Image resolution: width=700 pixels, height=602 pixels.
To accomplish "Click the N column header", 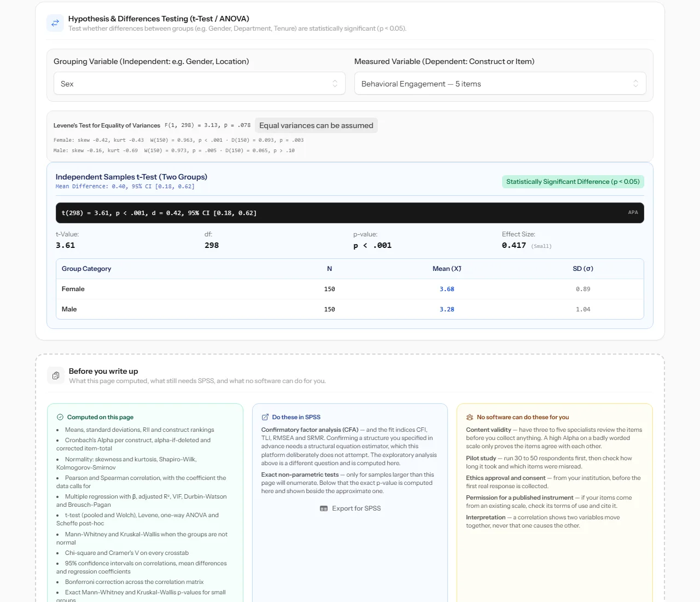I will (329, 269).
